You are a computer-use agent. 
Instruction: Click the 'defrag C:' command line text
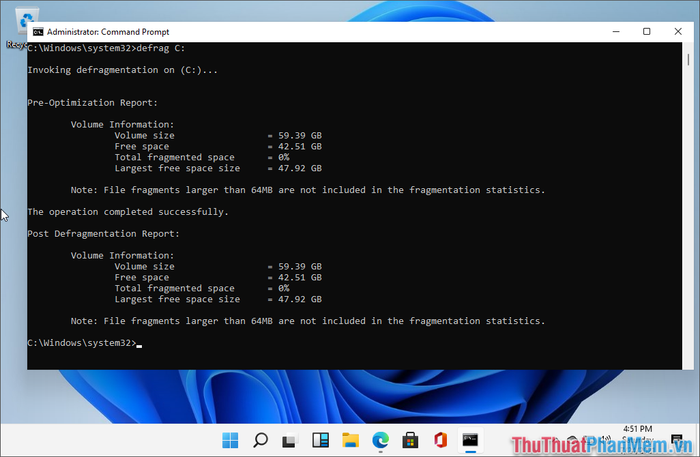point(161,48)
